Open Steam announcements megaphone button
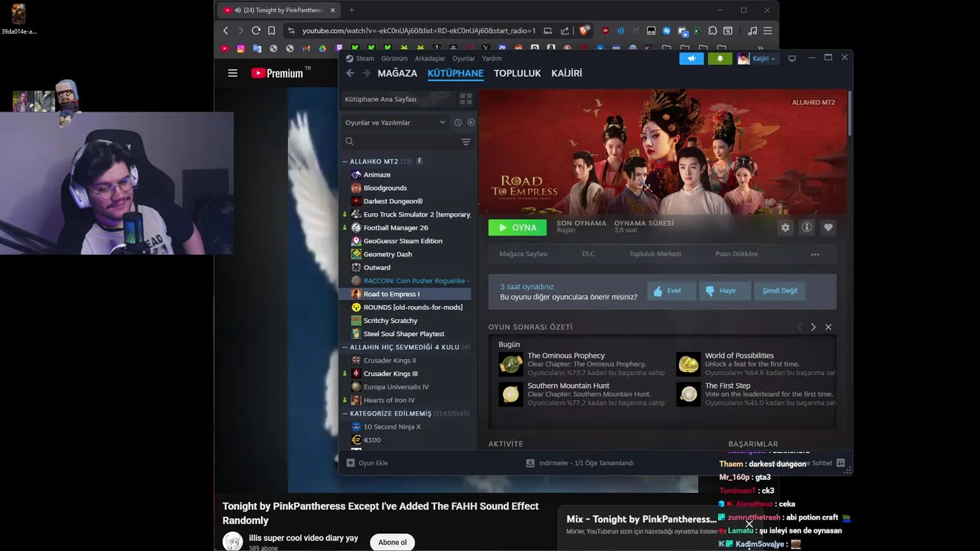980x551 pixels. click(x=691, y=58)
